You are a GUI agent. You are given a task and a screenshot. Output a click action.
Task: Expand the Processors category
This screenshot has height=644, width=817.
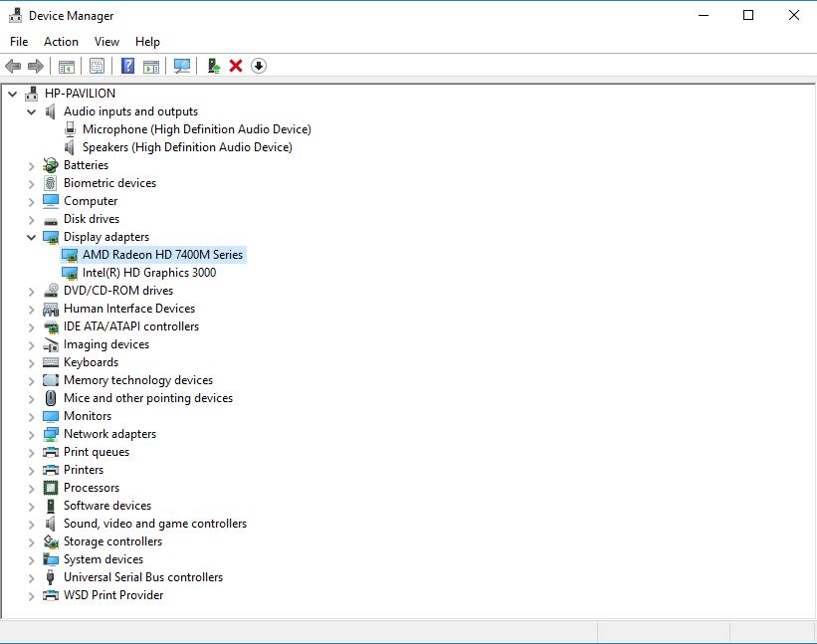point(31,488)
